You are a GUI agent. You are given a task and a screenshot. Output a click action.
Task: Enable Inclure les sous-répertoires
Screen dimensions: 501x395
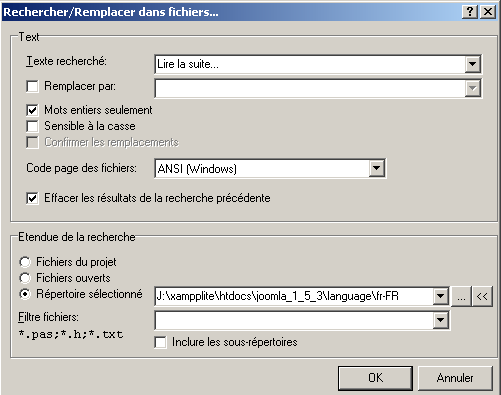tap(160, 342)
